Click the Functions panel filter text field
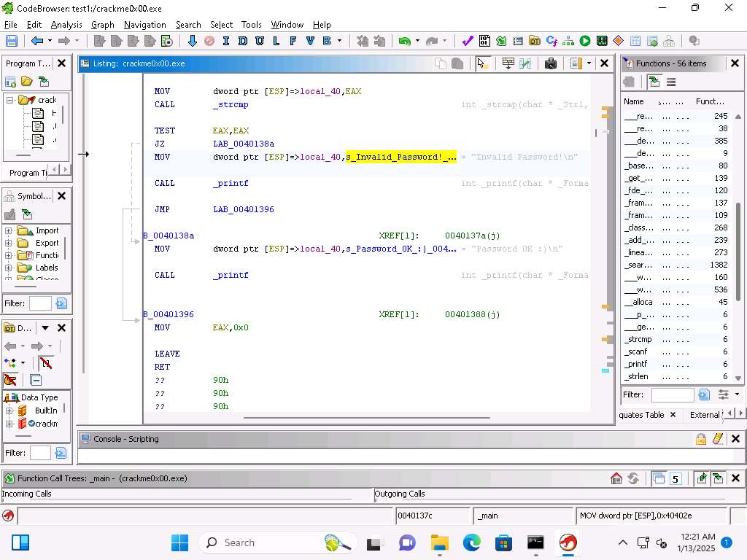The width and height of the screenshot is (747, 560). (672, 394)
